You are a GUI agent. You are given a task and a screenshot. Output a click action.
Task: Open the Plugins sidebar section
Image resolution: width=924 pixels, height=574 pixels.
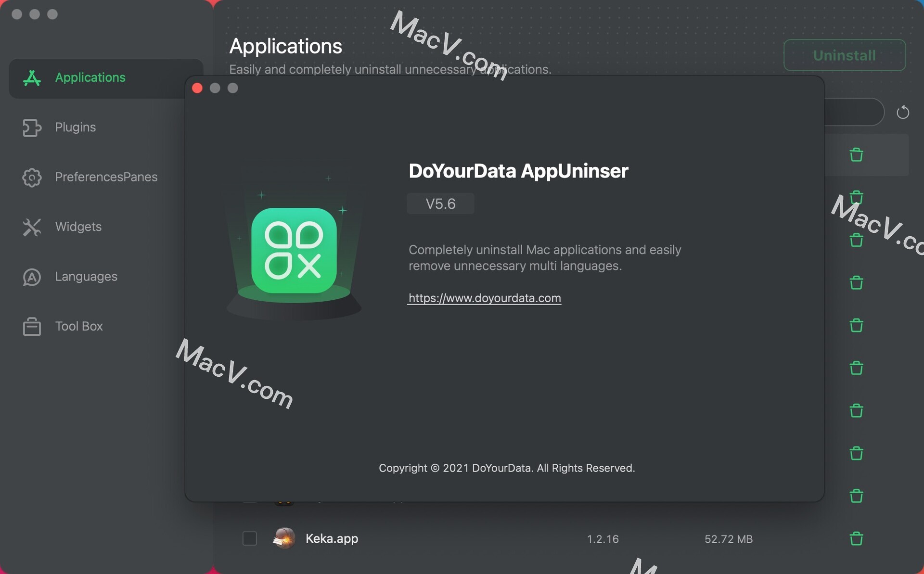[x=75, y=128]
